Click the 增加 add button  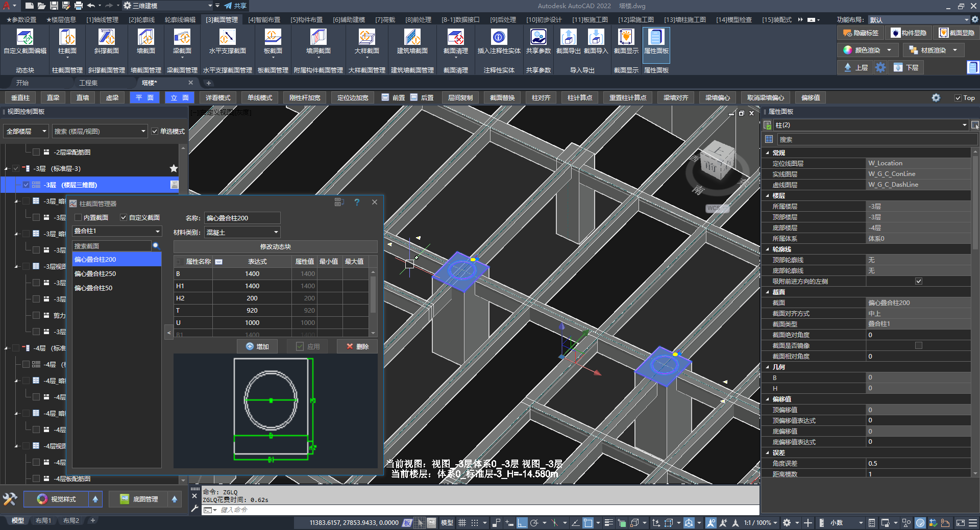[257, 347]
